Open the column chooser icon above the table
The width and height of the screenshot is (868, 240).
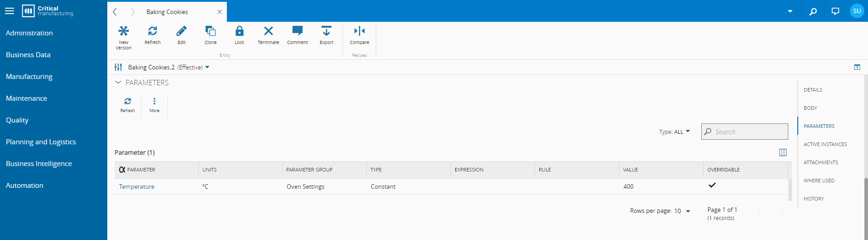783,152
